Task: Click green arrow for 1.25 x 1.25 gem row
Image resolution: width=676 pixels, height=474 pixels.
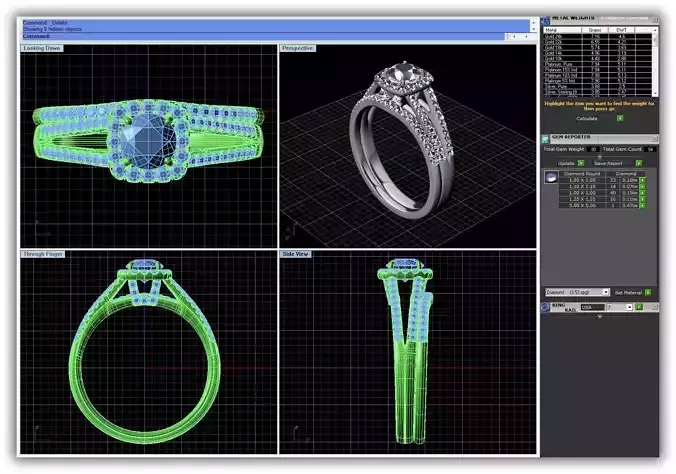Action: (x=642, y=199)
